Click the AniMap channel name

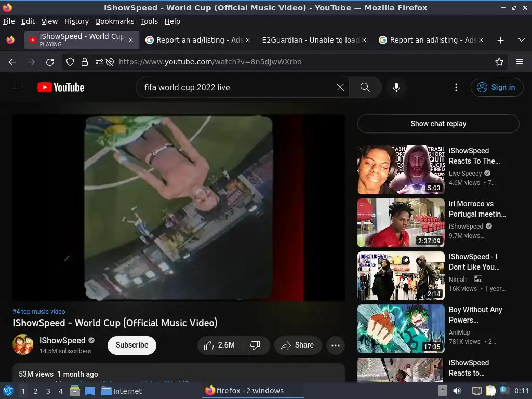[459, 332]
